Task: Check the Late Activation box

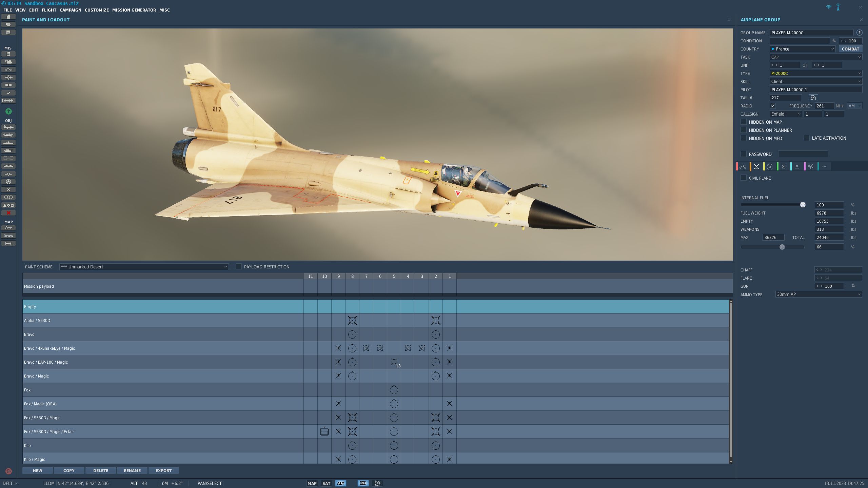Action: [x=807, y=138]
